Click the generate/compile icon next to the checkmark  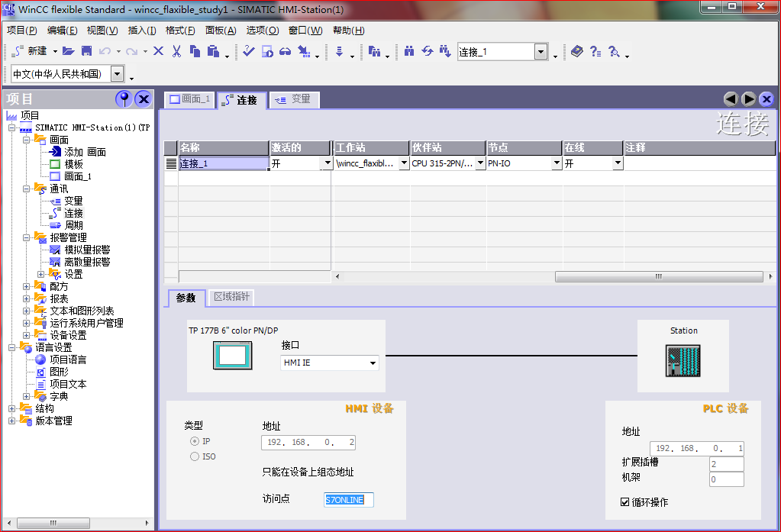pos(267,51)
